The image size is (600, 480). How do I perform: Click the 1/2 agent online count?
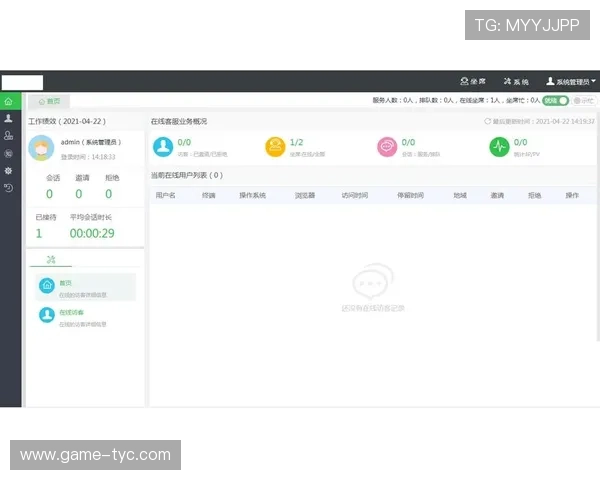pos(297,142)
